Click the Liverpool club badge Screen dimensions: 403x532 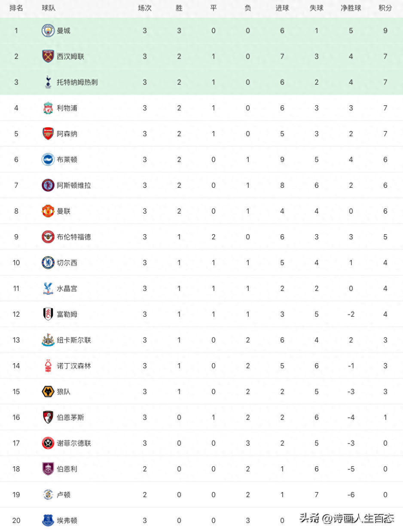pyautogui.click(x=48, y=108)
